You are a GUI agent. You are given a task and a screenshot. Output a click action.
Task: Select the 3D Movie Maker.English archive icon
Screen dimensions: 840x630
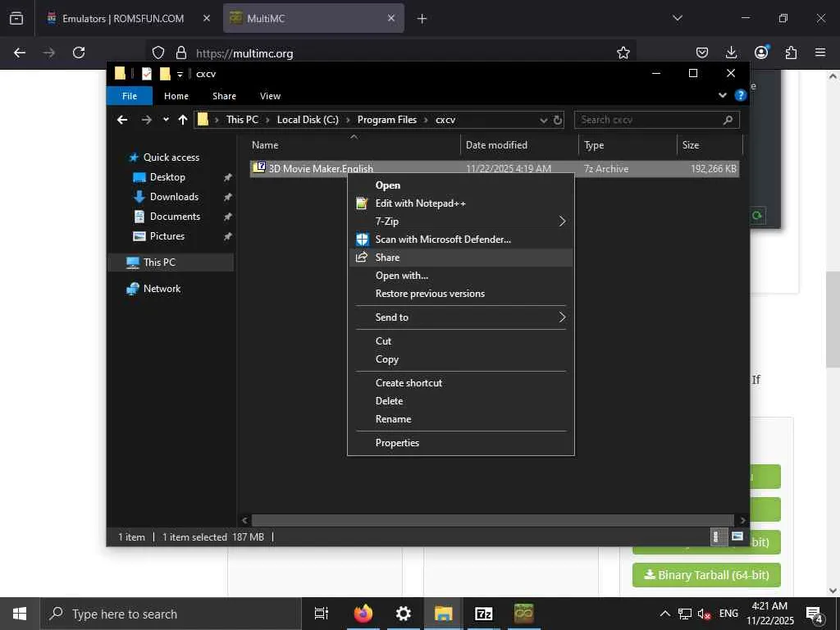point(259,167)
